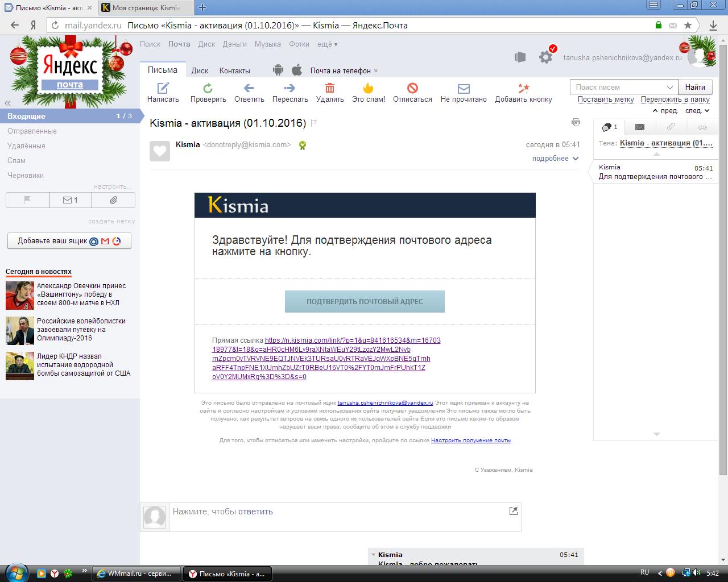Click the Найти search button
This screenshot has width=728, height=582.
tap(695, 87)
